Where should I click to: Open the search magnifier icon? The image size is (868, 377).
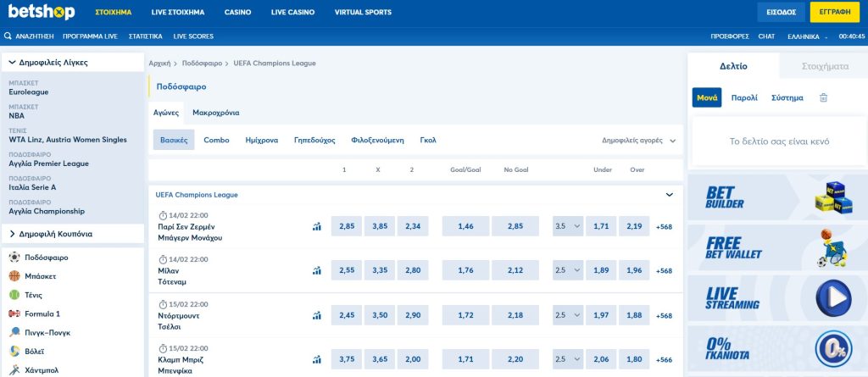8,36
